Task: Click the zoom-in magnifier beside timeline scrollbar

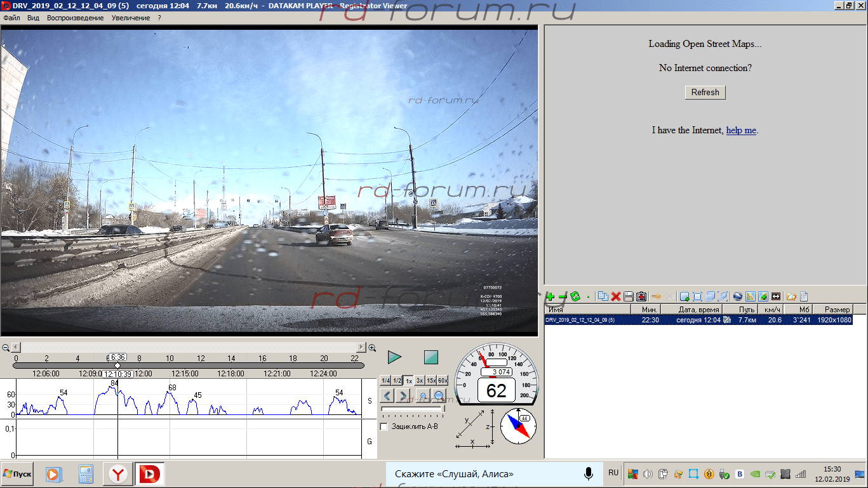Action: click(x=372, y=348)
